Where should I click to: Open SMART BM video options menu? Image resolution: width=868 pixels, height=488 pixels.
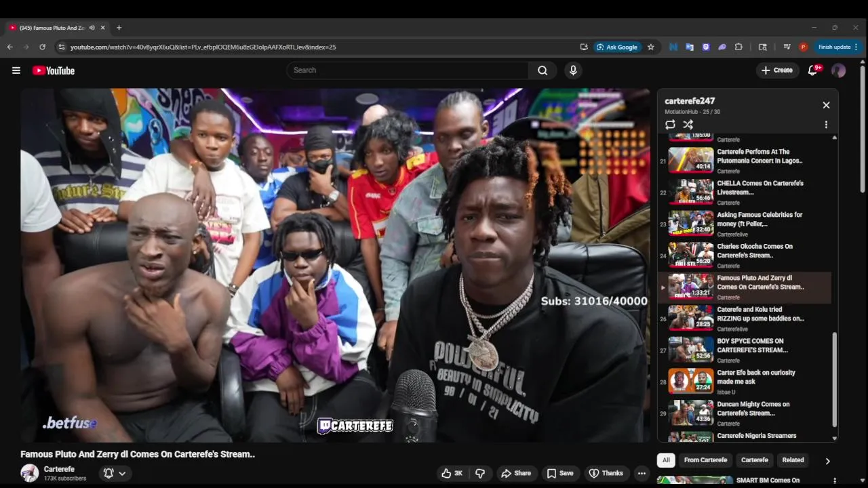834,481
